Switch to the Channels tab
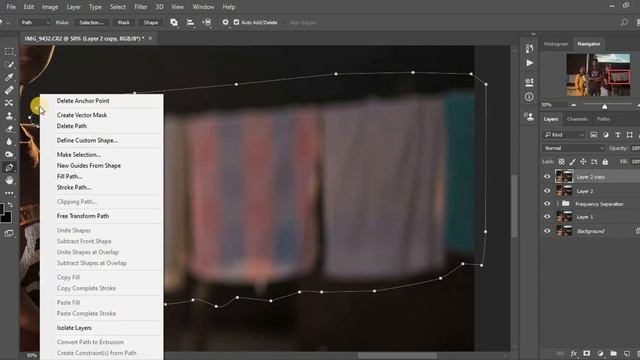 click(x=577, y=119)
